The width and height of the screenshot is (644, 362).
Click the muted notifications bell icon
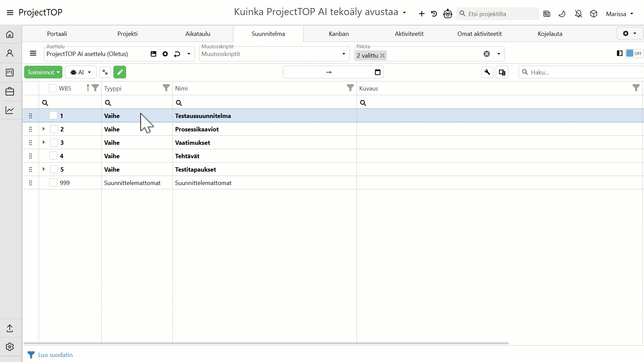(578, 14)
